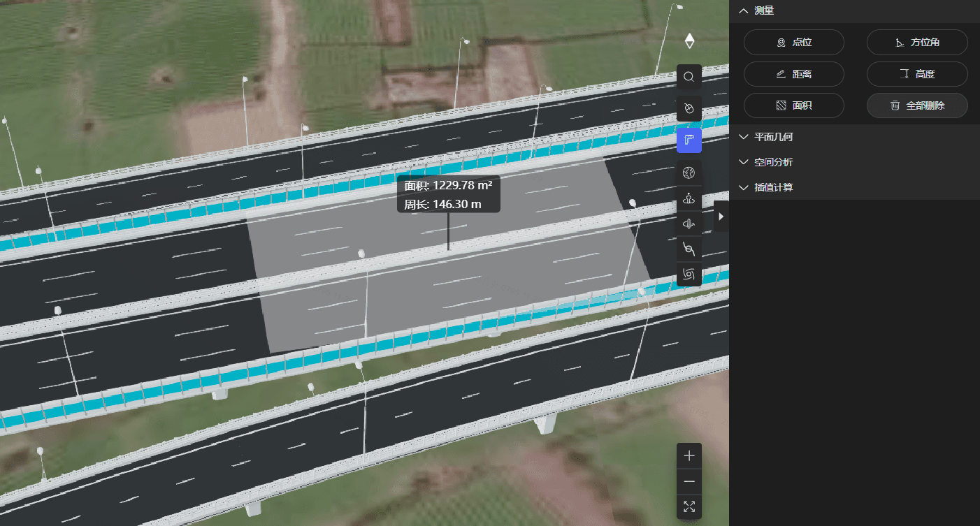Click the globe view icon
Image resolution: width=980 pixels, height=526 pixels.
point(689,173)
